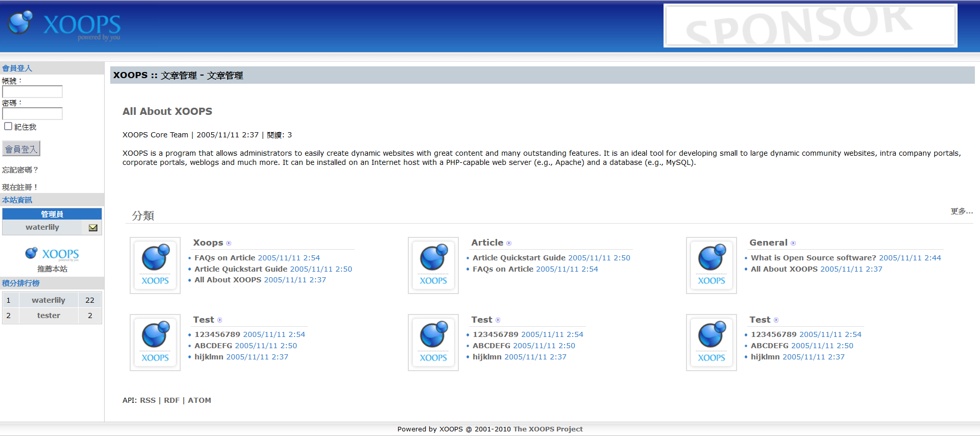Open All About XOOPS under General category
The image size is (980, 436).
(x=784, y=269)
